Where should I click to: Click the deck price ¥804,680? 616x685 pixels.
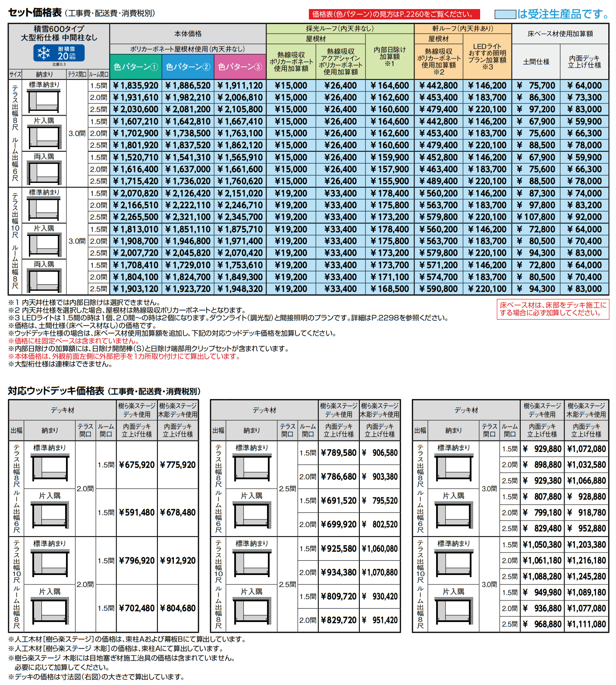[178, 608]
